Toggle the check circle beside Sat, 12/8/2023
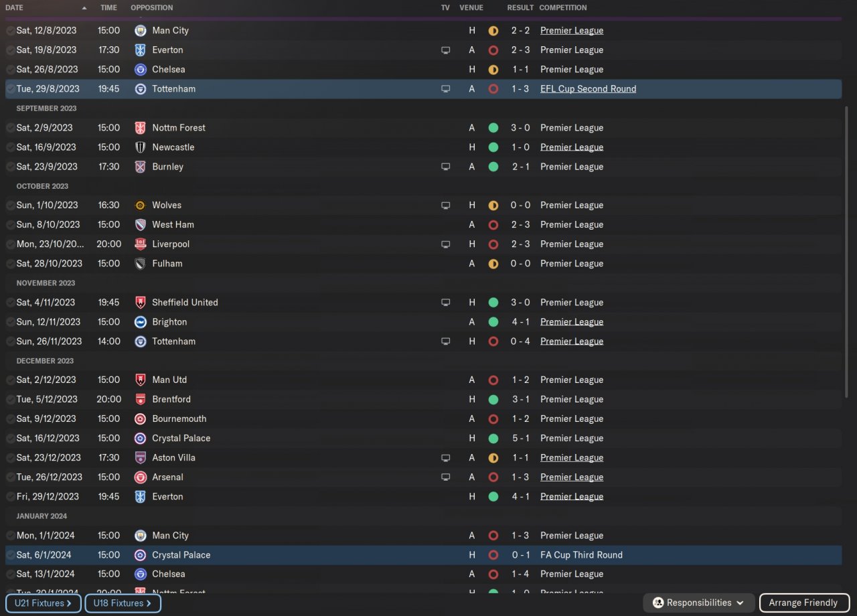 (11, 31)
